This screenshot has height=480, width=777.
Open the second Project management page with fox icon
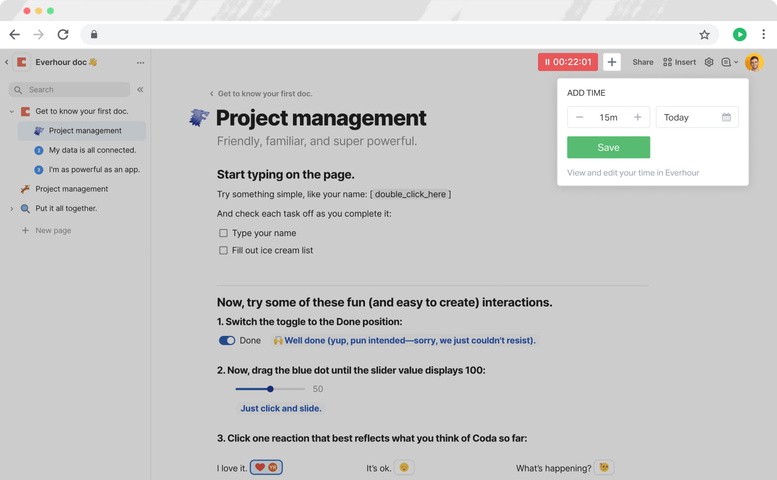point(71,189)
